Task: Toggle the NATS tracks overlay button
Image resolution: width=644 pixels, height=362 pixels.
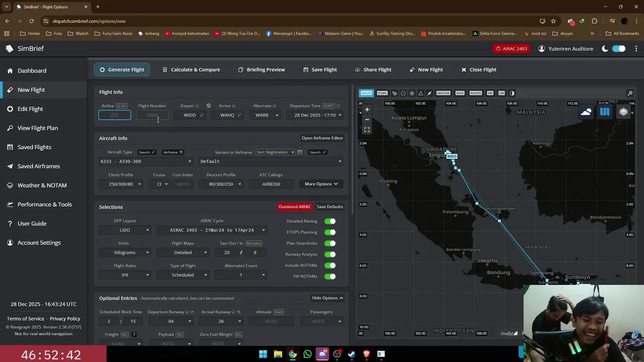Action: 460,93
